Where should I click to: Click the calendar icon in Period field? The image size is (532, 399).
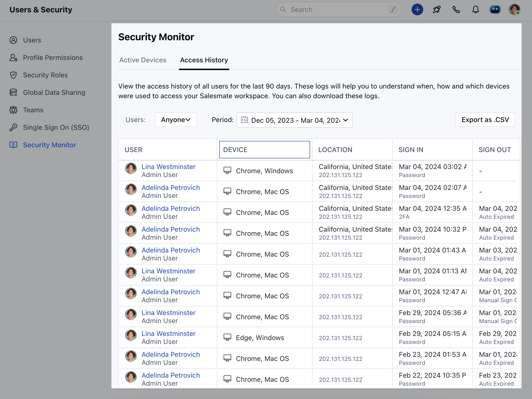[245, 120]
